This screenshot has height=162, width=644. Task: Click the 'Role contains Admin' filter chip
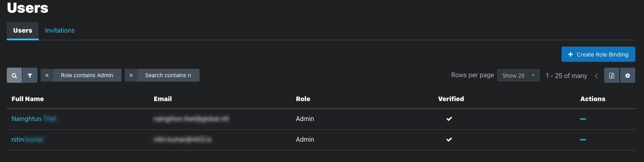87,75
